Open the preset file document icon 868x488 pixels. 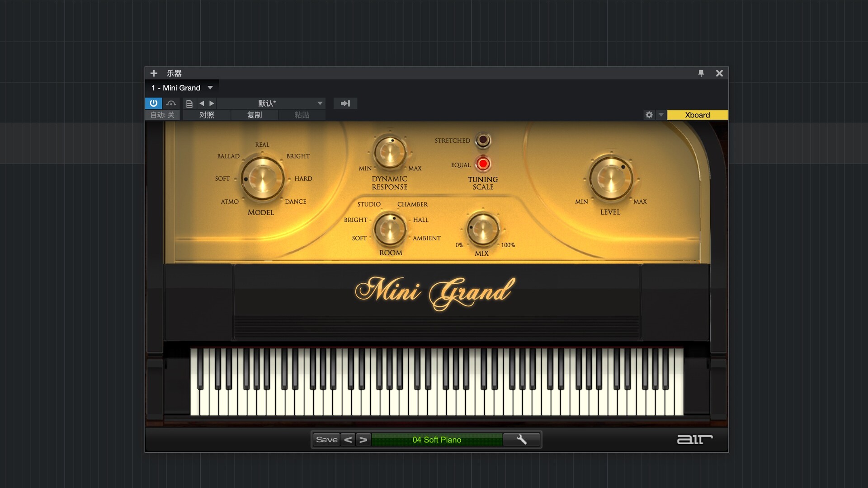pyautogui.click(x=189, y=103)
